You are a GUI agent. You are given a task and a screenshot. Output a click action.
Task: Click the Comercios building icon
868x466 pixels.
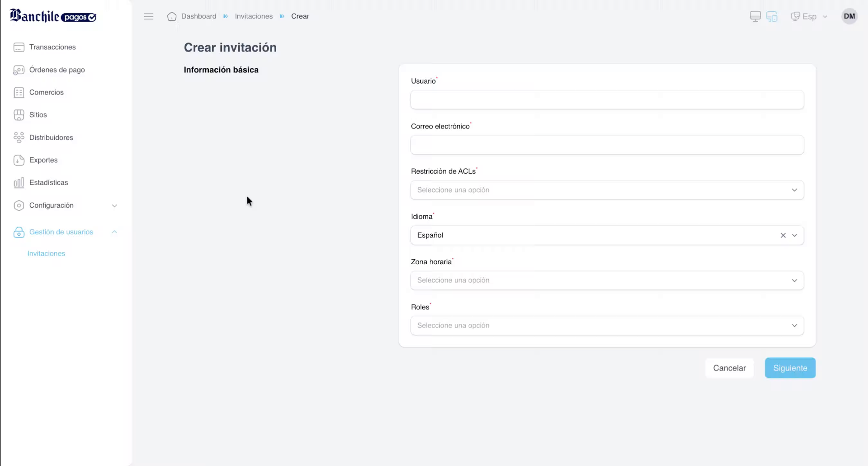tap(19, 92)
